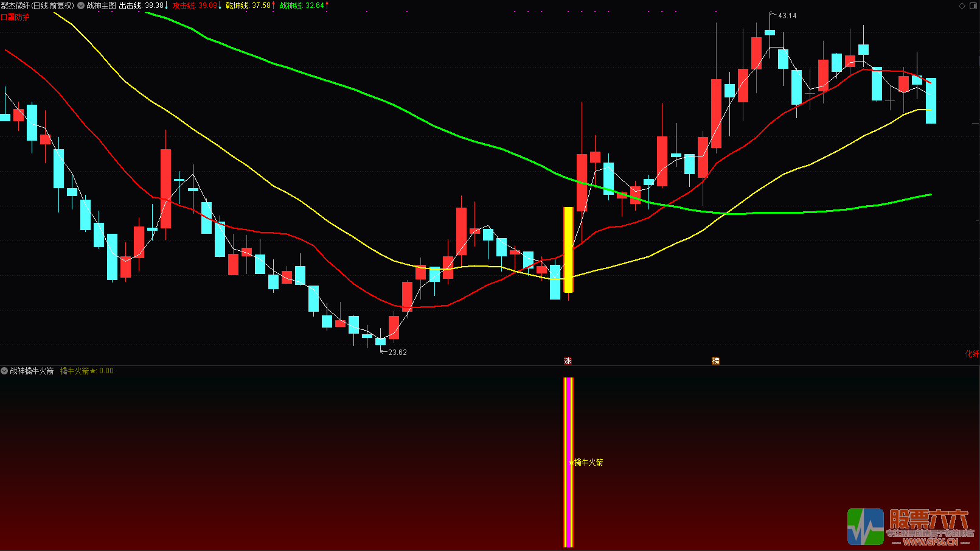The height and width of the screenshot is (551, 980).
Task: Click the red 口罩防护 sector tag
Action: tap(15, 17)
